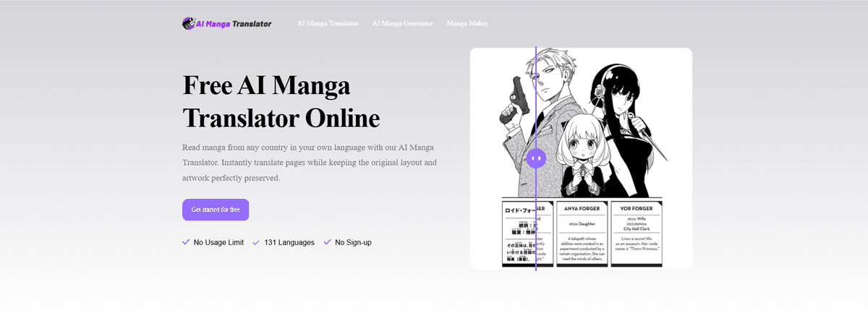The height and width of the screenshot is (313, 868).
Task: Click the "No Sign-up" text
Action: (x=353, y=242)
